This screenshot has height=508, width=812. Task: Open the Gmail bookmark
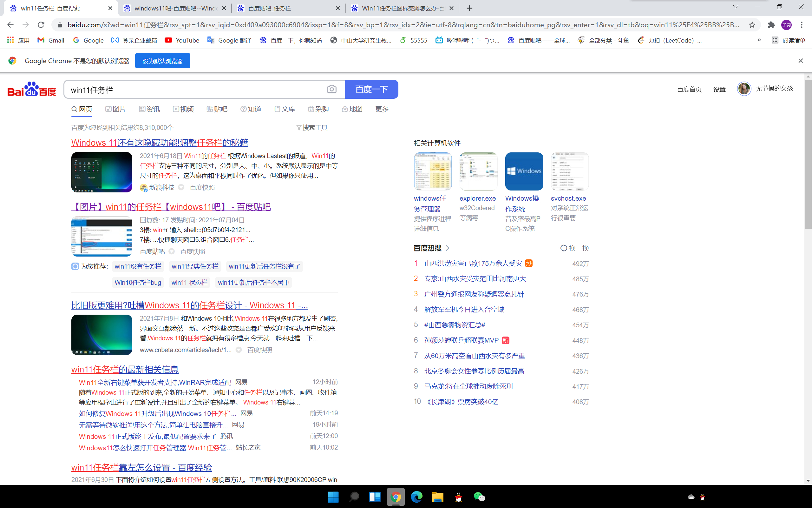[51, 40]
